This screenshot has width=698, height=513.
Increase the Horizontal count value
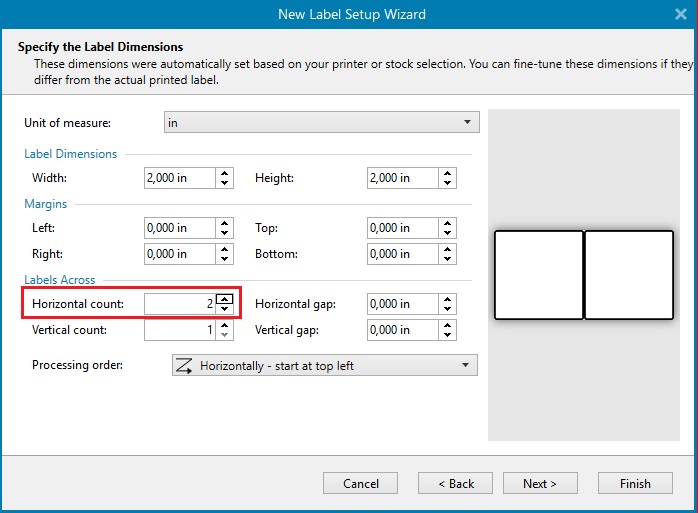(x=225, y=298)
